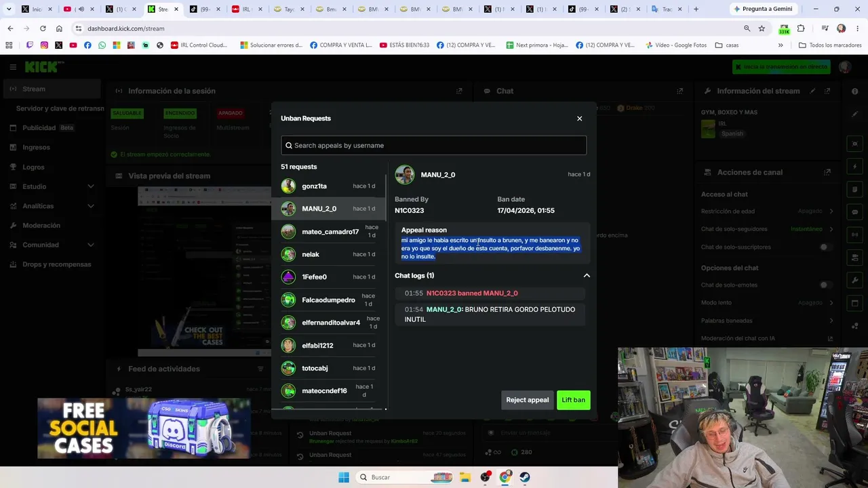Open Palabras baneadas option
The image size is (868, 488).
pyautogui.click(x=767, y=321)
